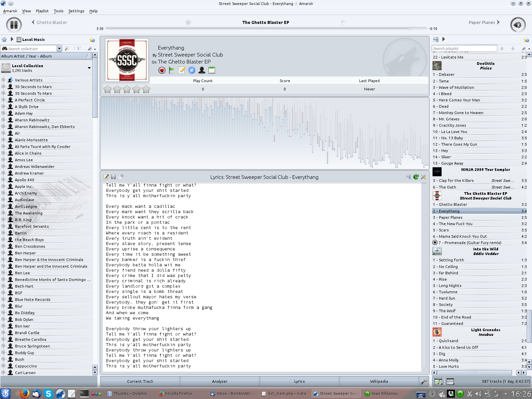Open the Tools menu

tap(59, 11)
